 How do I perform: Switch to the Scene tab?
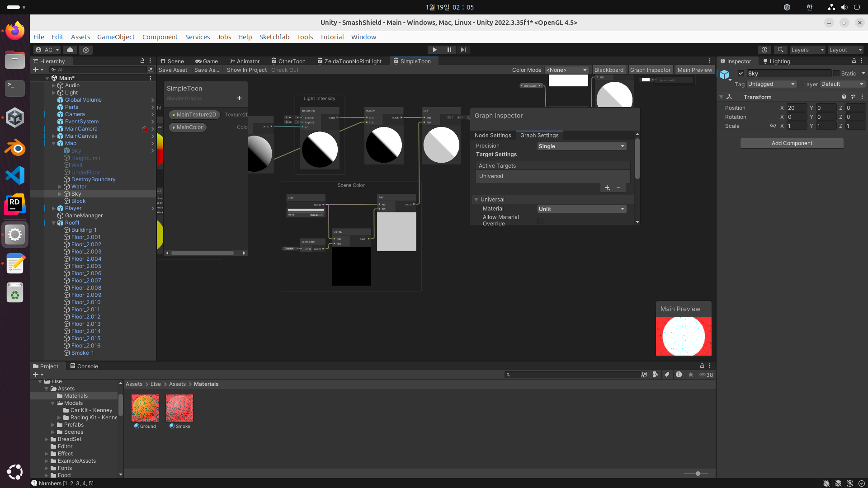coord(172,61)
